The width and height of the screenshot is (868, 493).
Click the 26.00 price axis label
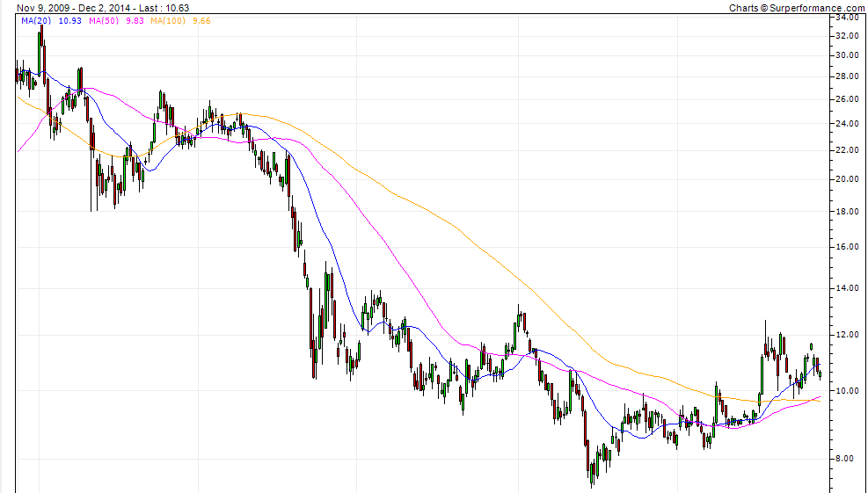point(847,99)
